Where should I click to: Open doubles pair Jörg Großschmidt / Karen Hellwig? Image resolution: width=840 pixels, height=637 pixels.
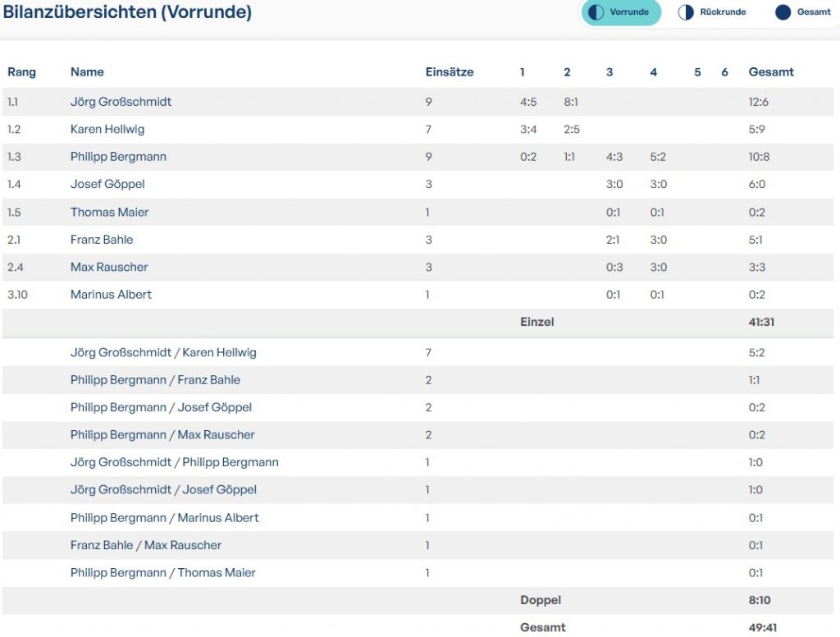[x=163, y=353]
